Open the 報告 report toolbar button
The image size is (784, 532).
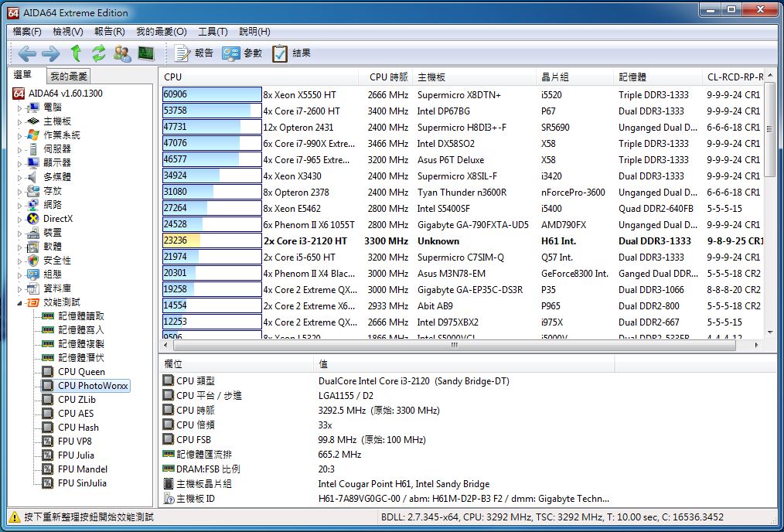193,53
